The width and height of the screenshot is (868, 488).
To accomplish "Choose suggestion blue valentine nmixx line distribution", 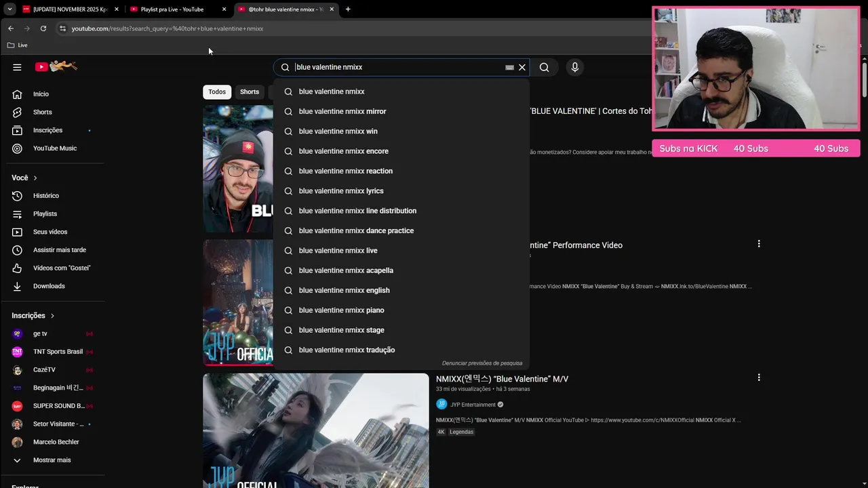I will (x=401, y=211).
